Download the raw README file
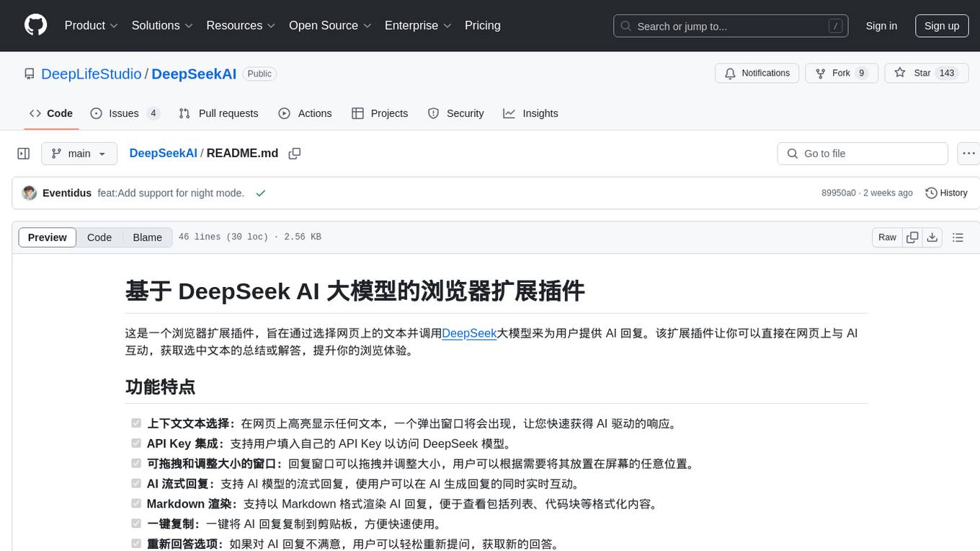The height and width of the screenshot is (551, 980). (932, 237)
